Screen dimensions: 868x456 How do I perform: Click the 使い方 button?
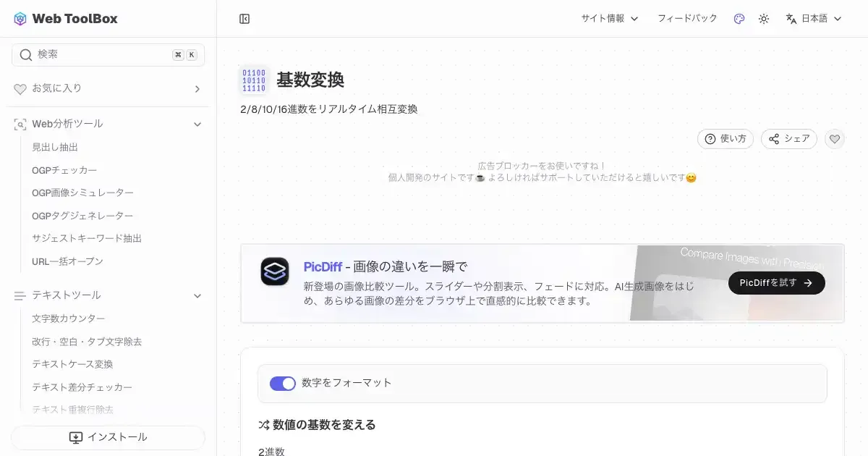coord(726,139)
